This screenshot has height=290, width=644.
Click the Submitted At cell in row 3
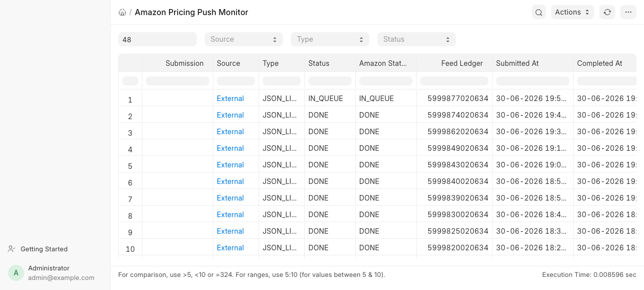click(x=533, y=132)
